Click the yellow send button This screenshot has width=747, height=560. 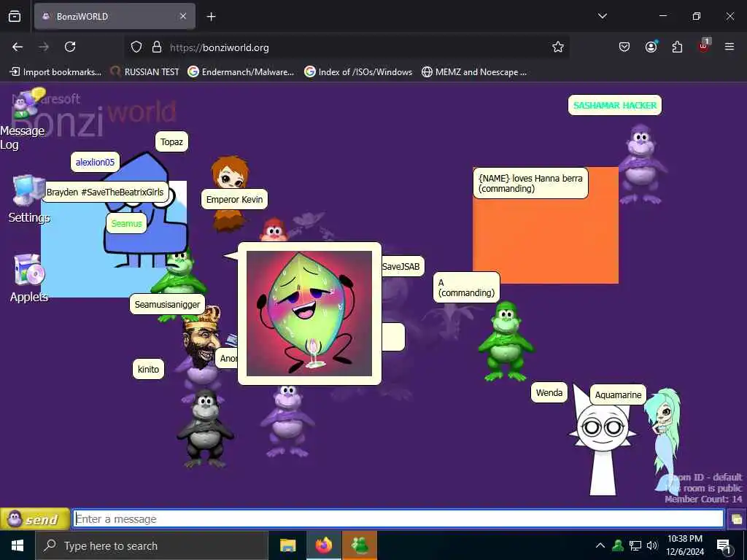35,519
